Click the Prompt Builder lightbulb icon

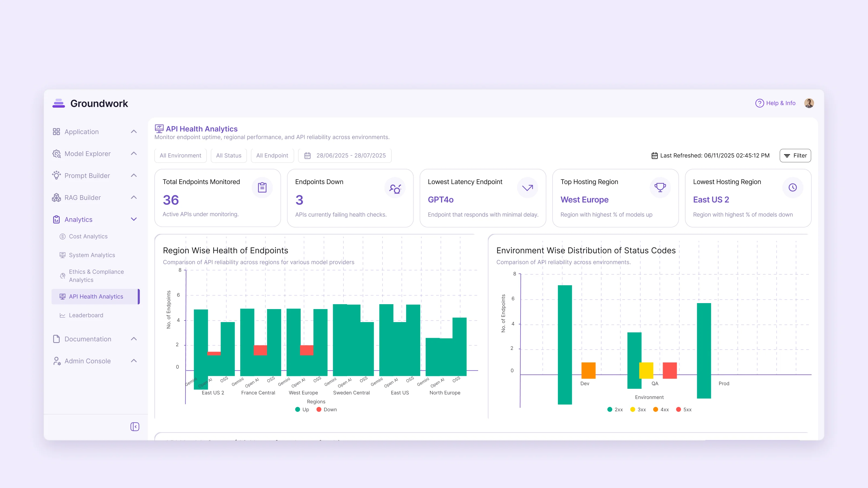coord(56,175)
